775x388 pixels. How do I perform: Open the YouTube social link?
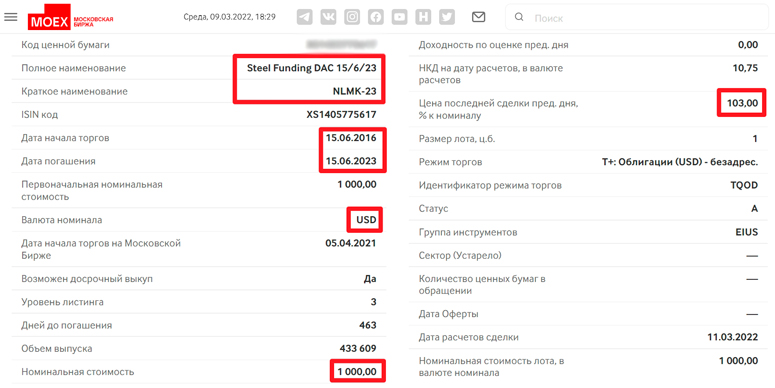[399, 17]
